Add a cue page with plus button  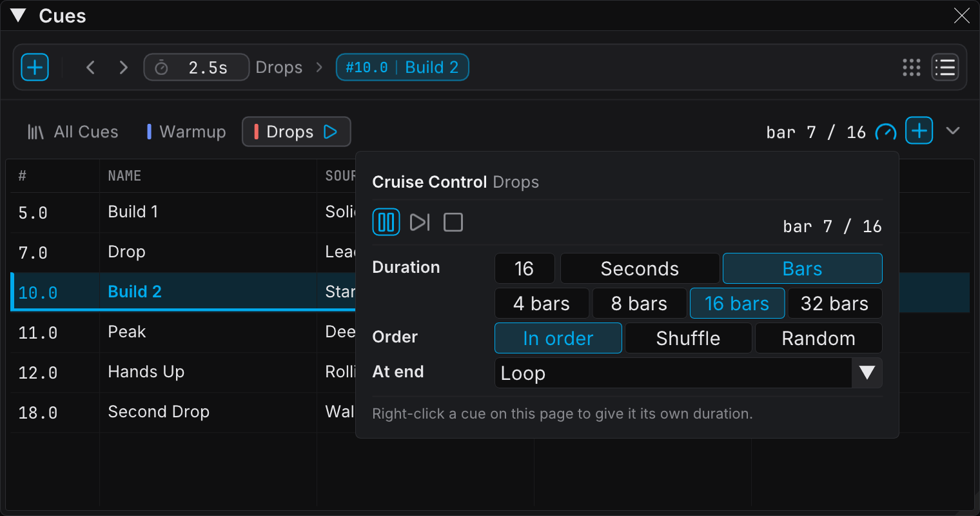click(919, 131)
